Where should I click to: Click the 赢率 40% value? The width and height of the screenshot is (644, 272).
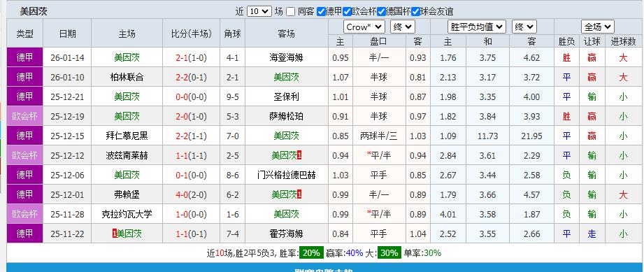pos(355,253)
